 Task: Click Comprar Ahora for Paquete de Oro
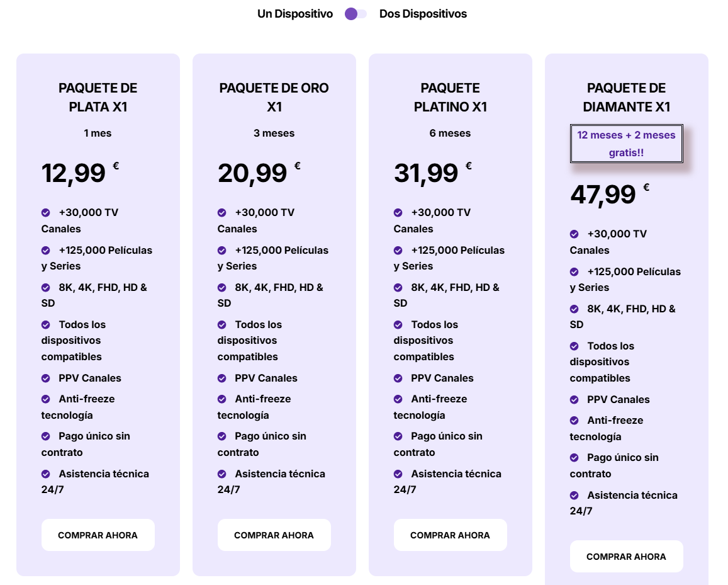tap(274, 535)
